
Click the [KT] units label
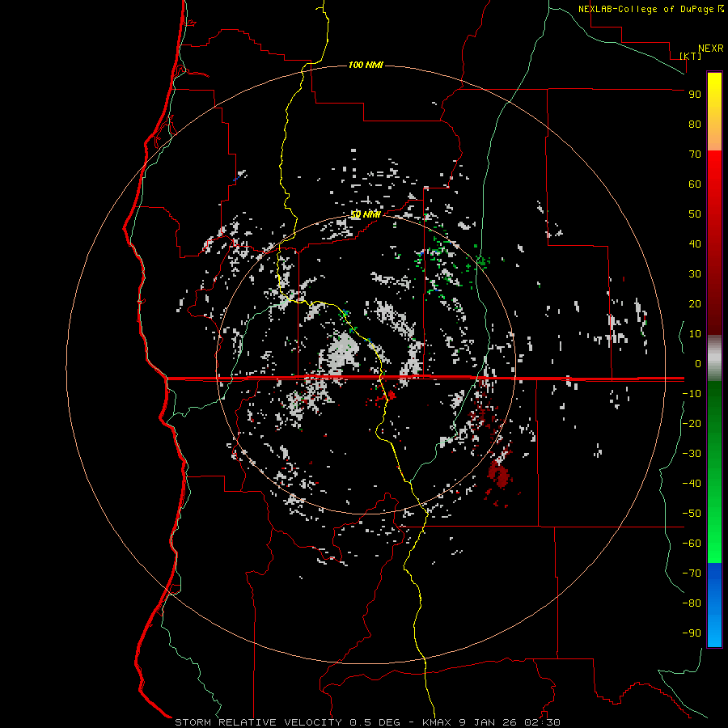(691, 56)
